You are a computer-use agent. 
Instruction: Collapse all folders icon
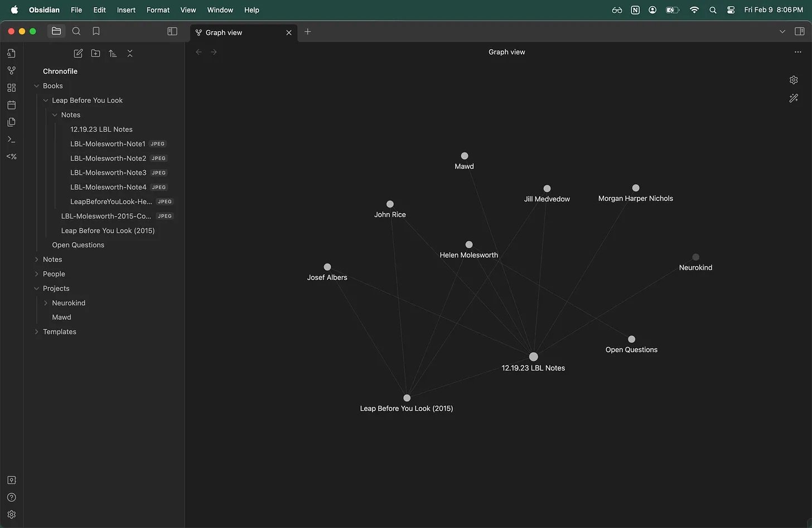[x=130, y=53]
